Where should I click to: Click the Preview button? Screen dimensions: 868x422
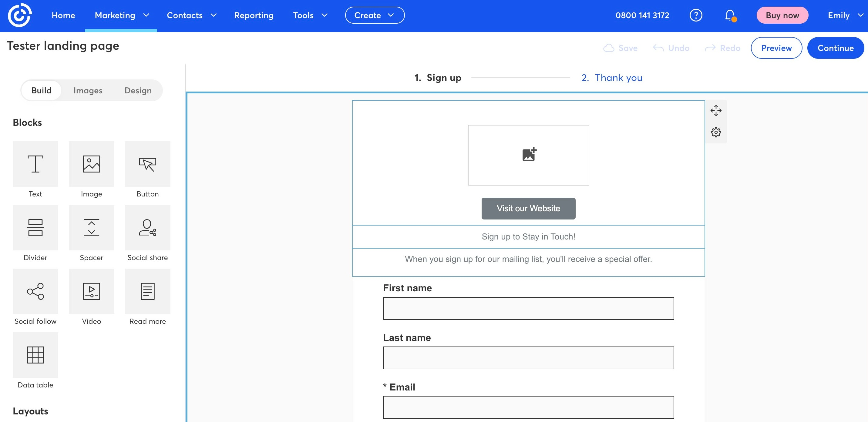[776, 48]
